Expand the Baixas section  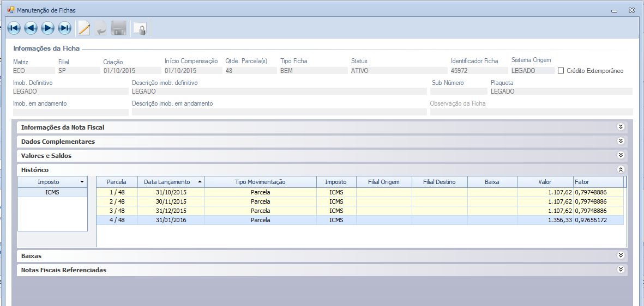coord(620,255)
